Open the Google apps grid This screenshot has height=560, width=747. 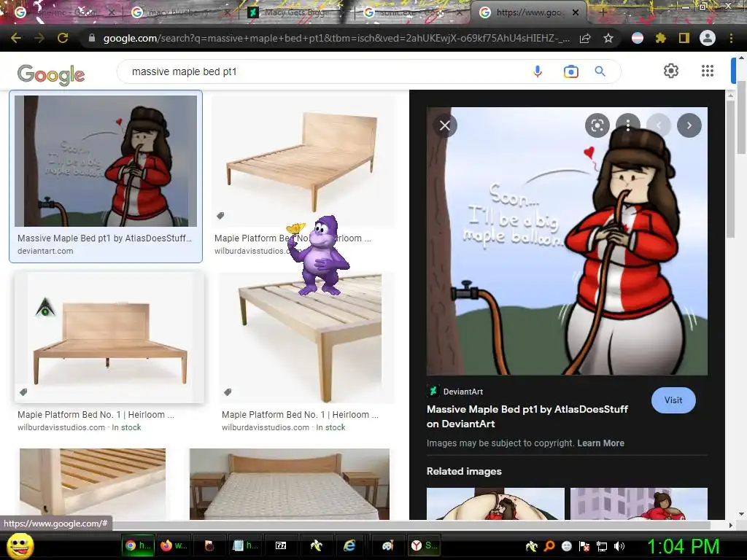pos(708,71)
